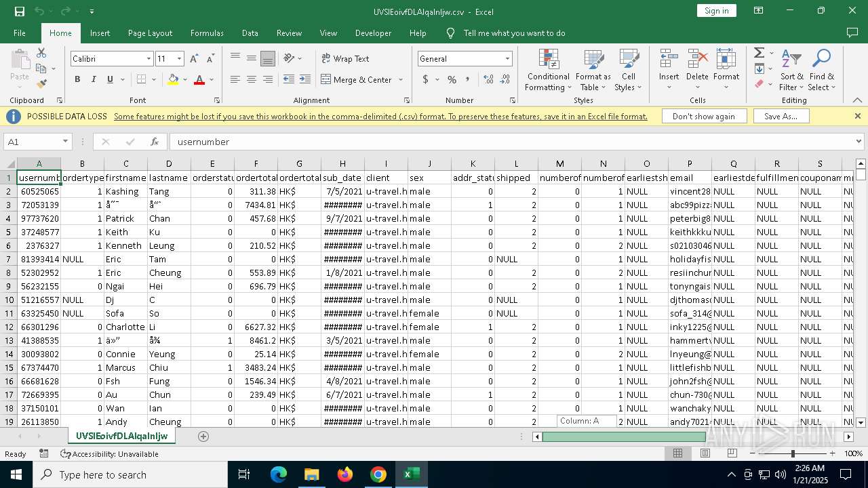868x488 pixels.
Task: Activate the Format Painter brush
Action: click(41, 84)
